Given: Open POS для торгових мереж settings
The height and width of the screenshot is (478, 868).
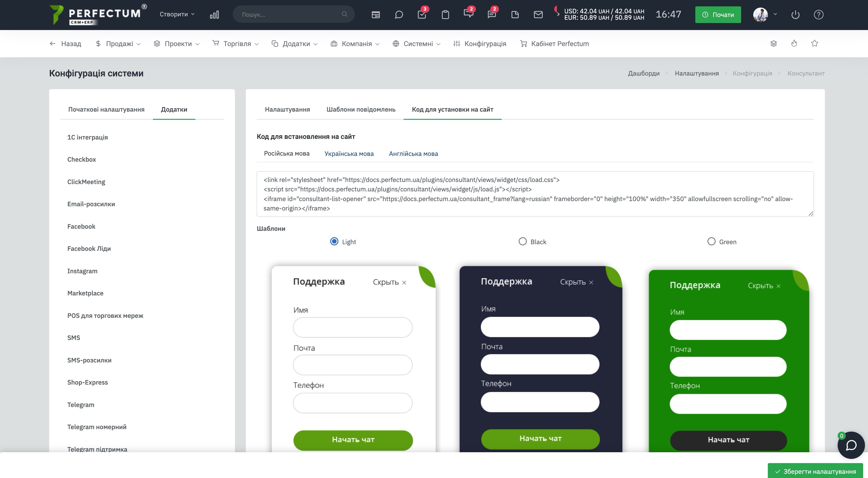Looking at the screenshot, I should (105, 315).
